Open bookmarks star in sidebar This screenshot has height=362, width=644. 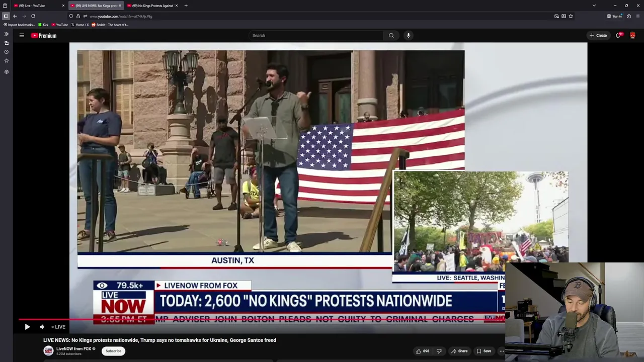(6, 60)
